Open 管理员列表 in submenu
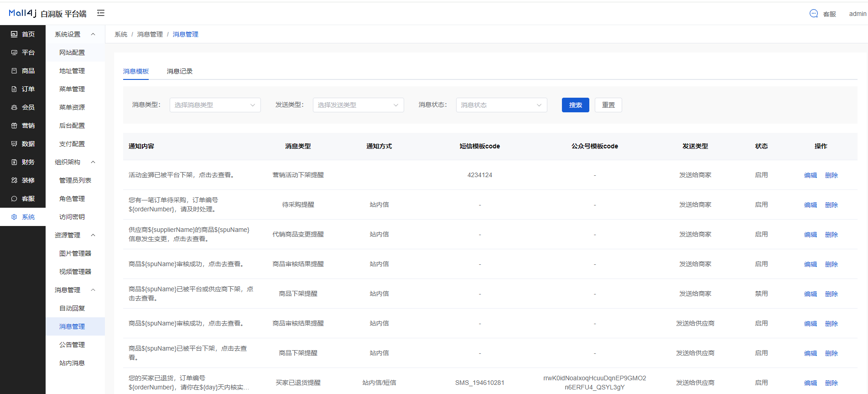 point(75,180)
